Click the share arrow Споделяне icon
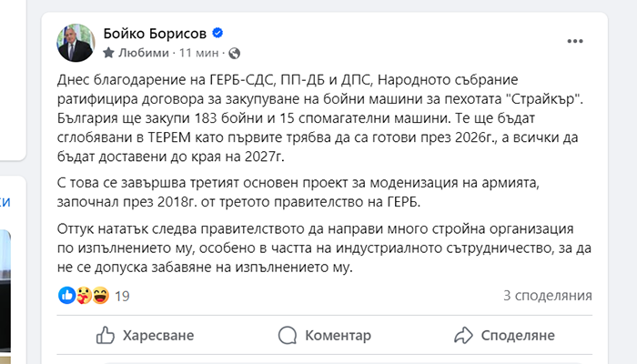This screenshot has width=637, height=364. click(x=463, y=336)
